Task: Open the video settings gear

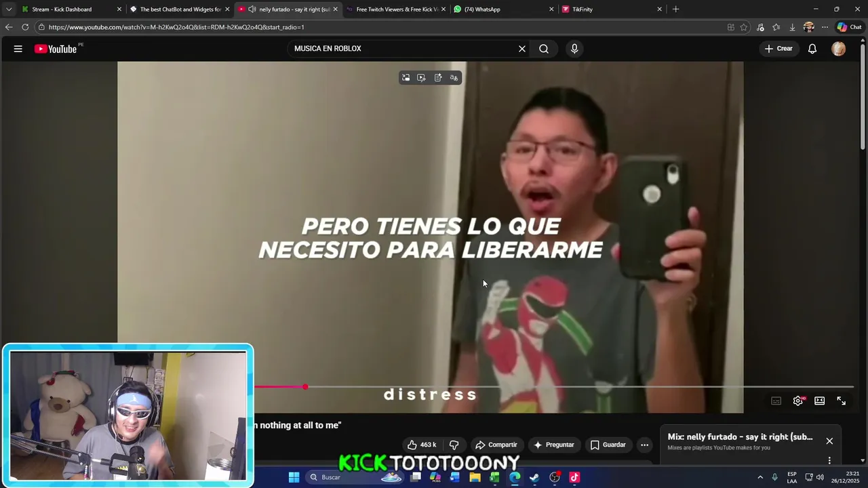Action: click(798, 401)
